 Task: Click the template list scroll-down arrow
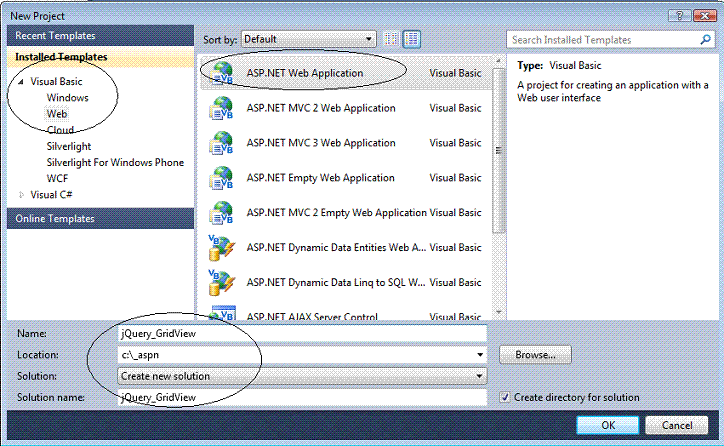point(498,313)
